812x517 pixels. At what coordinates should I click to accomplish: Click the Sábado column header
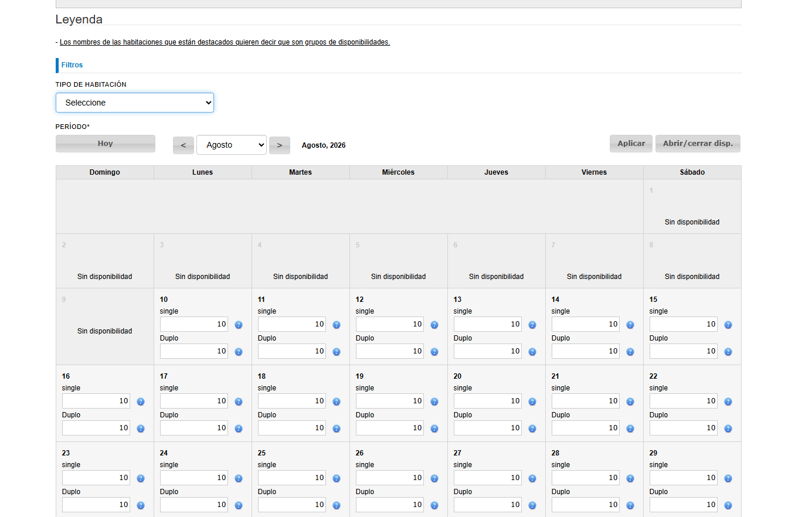(692, 172)
